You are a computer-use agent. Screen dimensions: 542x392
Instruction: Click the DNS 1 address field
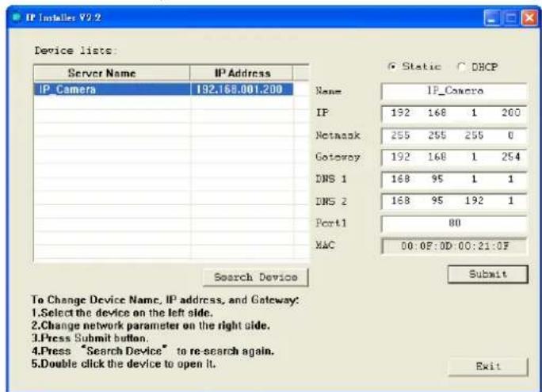coord(454,179)
